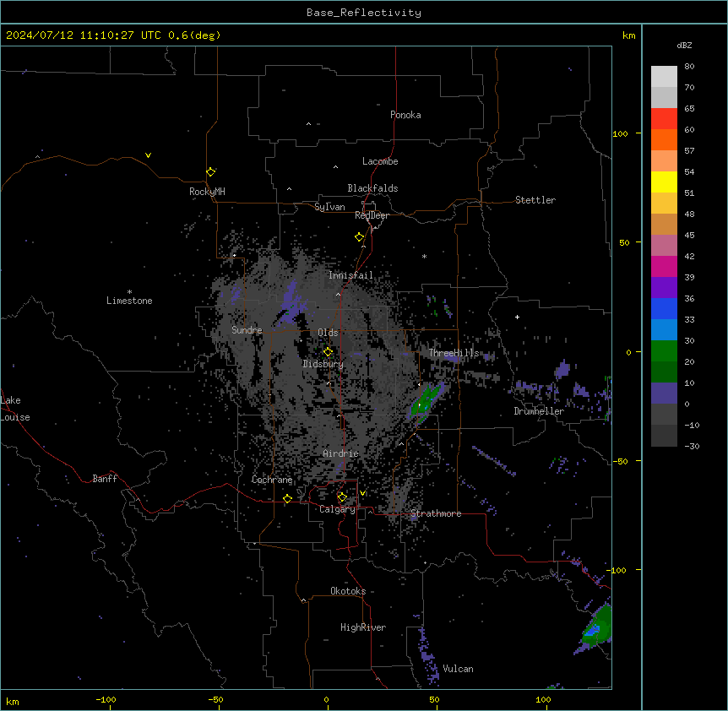Click the Lake Louise label

(x=15, y=409)
